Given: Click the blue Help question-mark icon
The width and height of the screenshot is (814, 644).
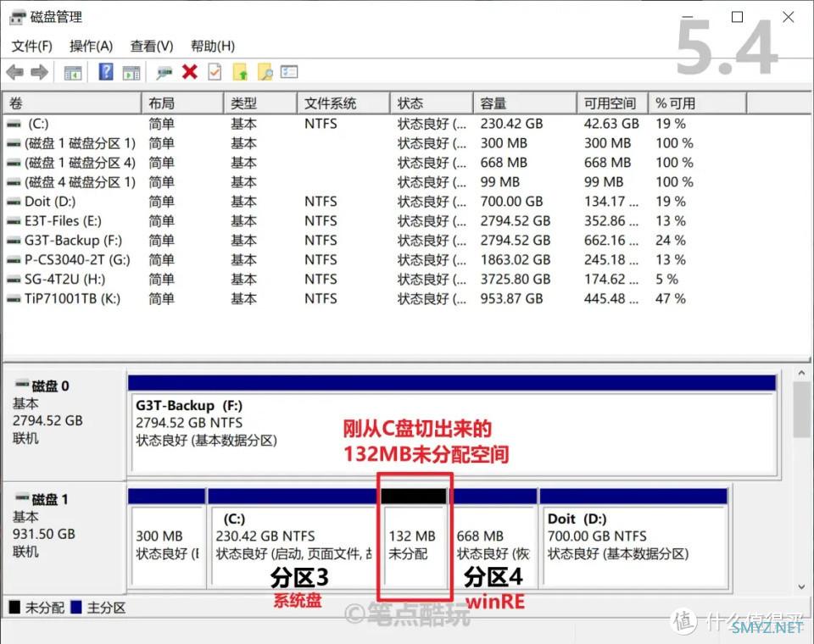Looking at the screenshot, I should 106,73.
